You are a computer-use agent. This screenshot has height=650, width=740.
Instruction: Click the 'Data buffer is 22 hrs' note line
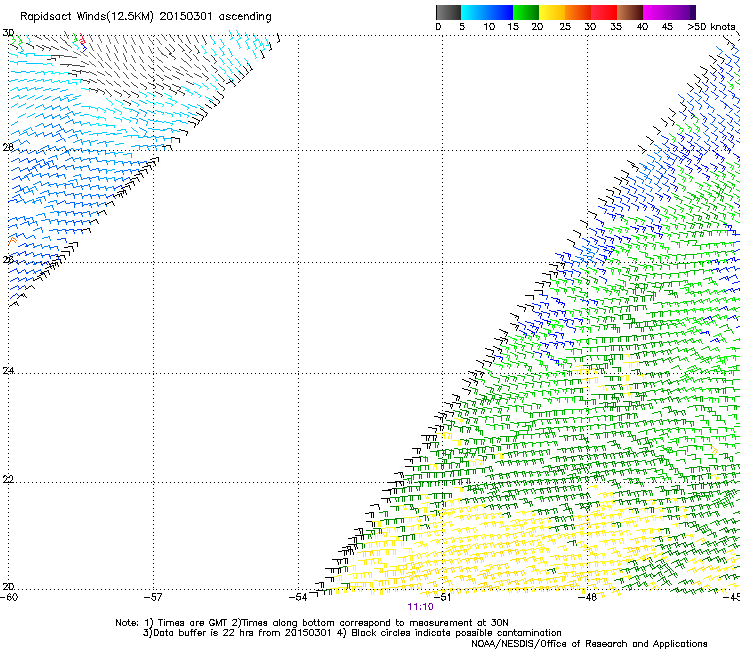[352, 633]
